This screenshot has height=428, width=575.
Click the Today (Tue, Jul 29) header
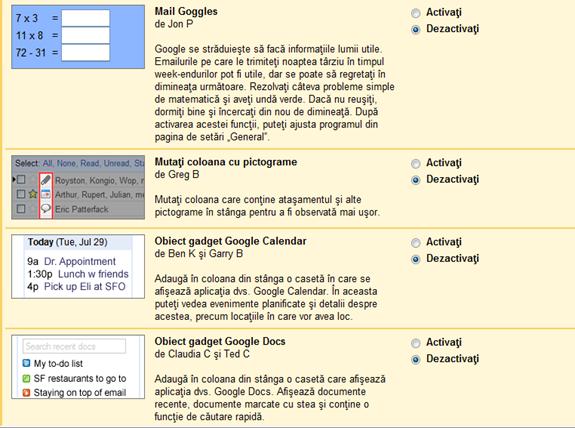68,242
